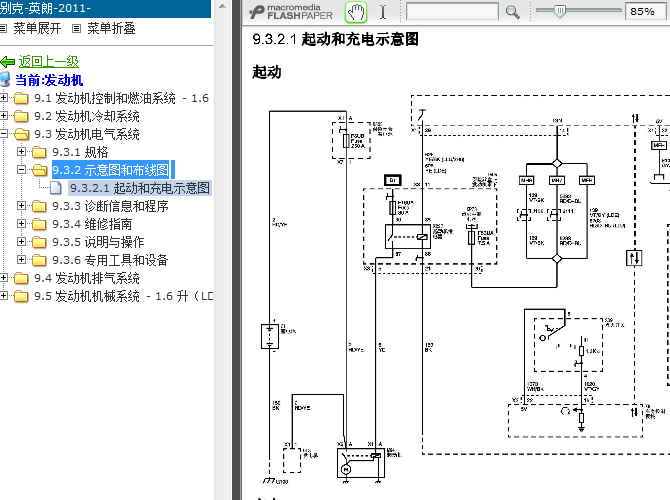The image size is (670, 500).
Task: Collapse the 9.3 发动机电气系统 node
Action: (3, 133)
